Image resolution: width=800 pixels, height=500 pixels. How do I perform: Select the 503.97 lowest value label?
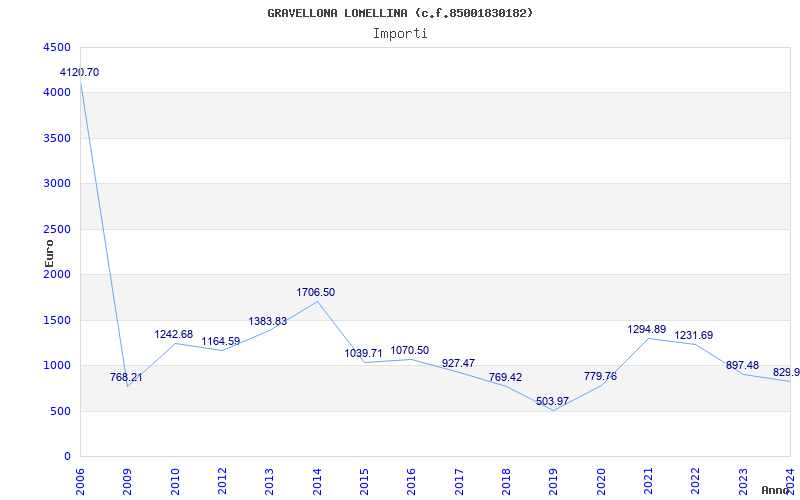click(x=553, y=401)
